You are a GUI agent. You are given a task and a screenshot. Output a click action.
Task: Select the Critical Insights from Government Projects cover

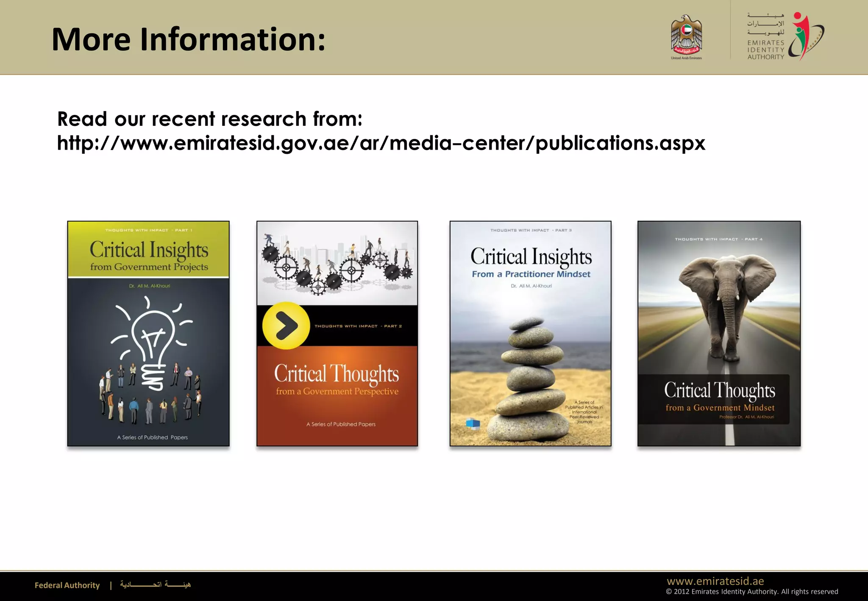tap(148, 334)
